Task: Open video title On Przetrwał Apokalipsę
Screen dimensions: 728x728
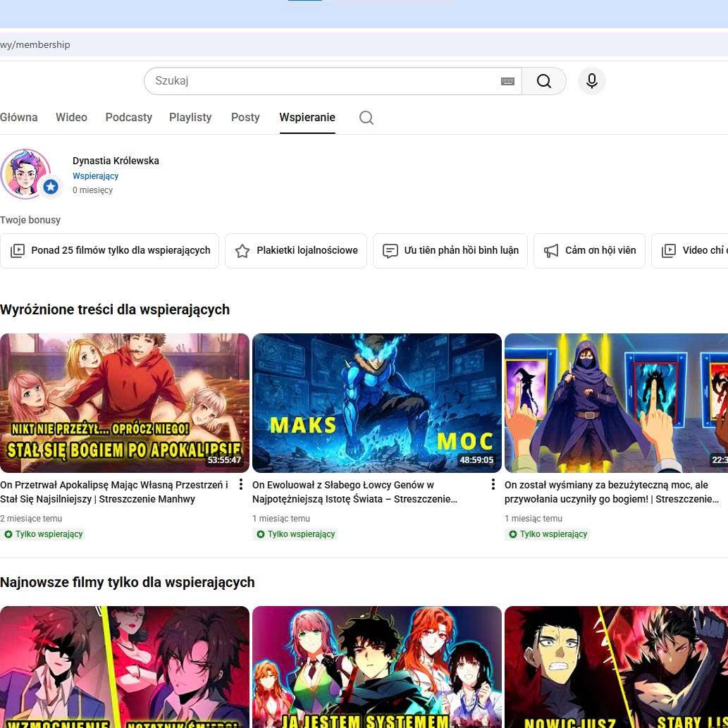Action: click(x=114, y=492)
